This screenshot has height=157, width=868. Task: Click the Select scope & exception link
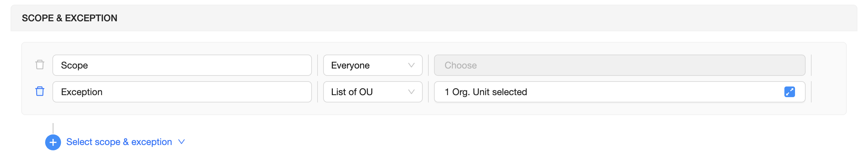tap(119, 142)
